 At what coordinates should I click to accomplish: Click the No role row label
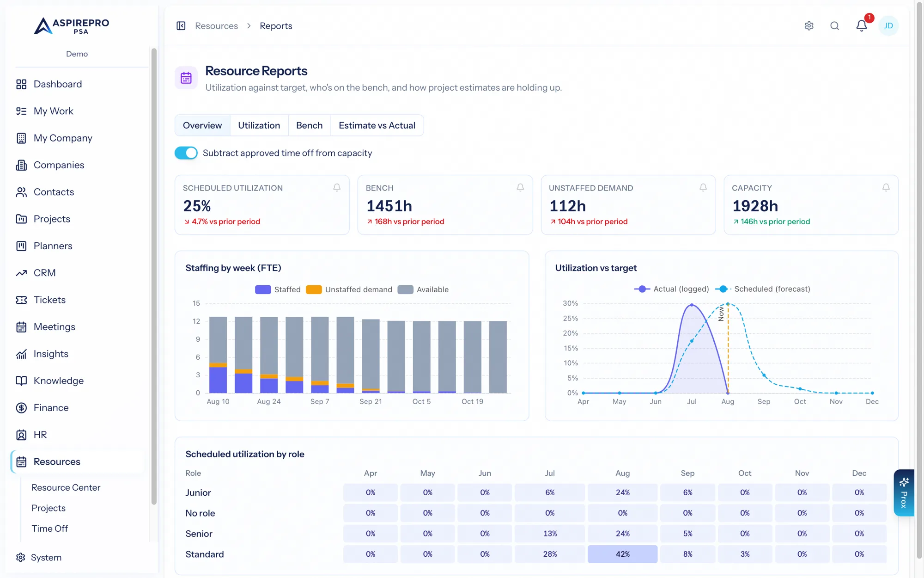point(200,513)
